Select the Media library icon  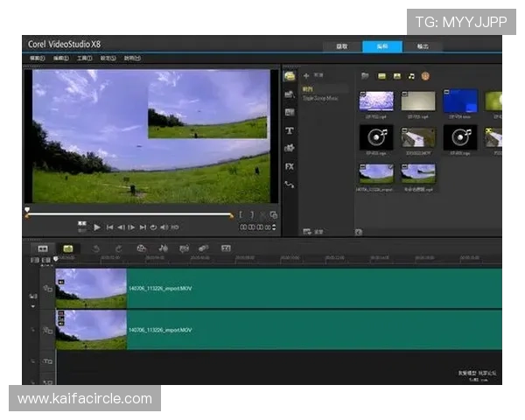tap(290, 76)
